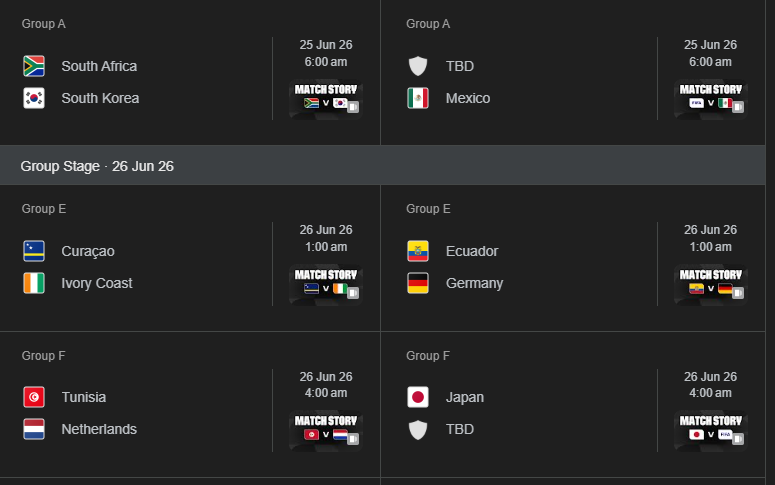
Task: Open Match Story for Japan v TBD
Action: tap(710, 429)
